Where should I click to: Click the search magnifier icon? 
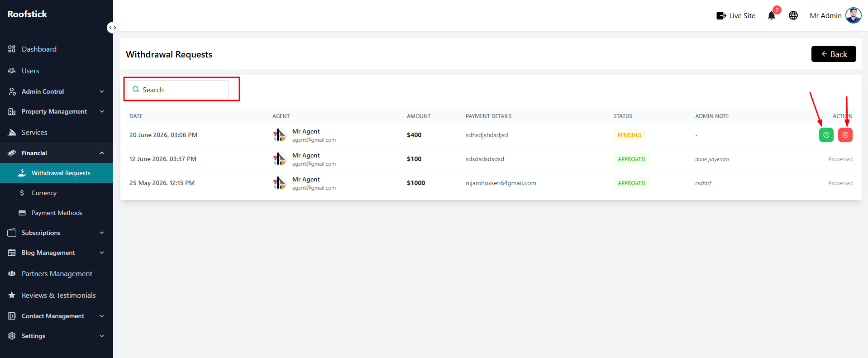click(x=136, y=90)
